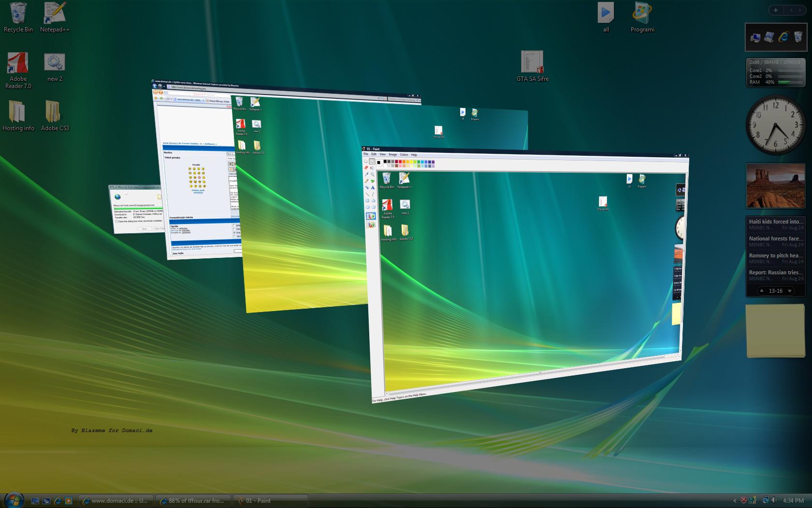Open the Edit menu in Paint
The height and width of the screenshot is (508, 812).
point(374,154)
